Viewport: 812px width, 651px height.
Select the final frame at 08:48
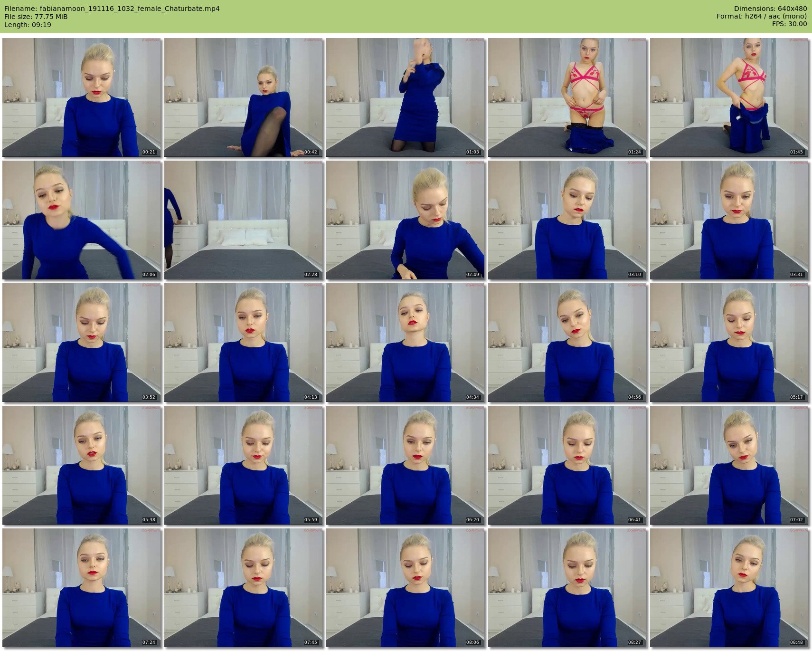(729, 588)
